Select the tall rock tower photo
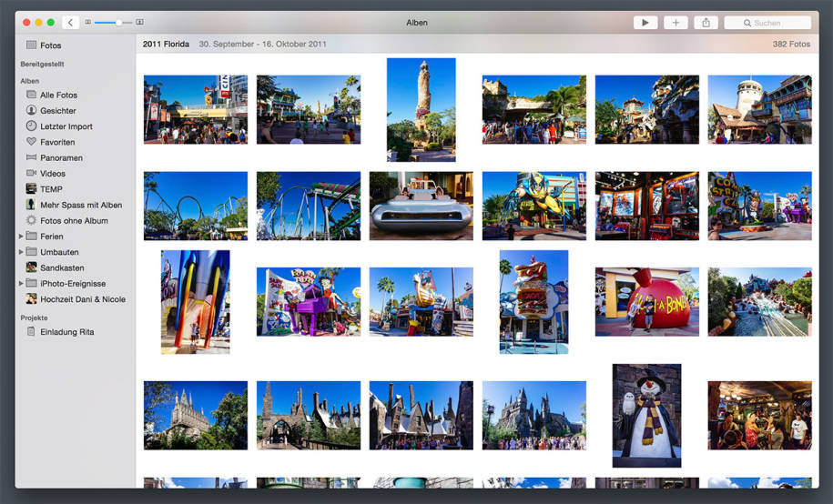 click(422, 109)
